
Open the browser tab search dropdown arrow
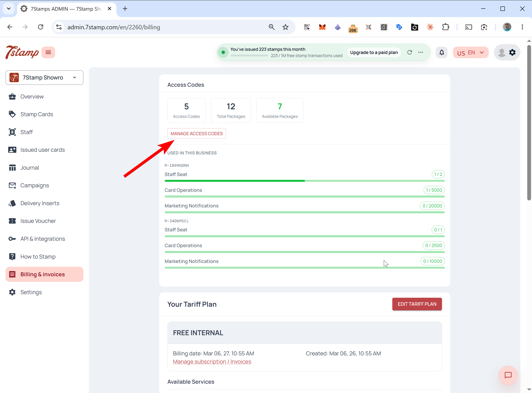click(9, 9)
